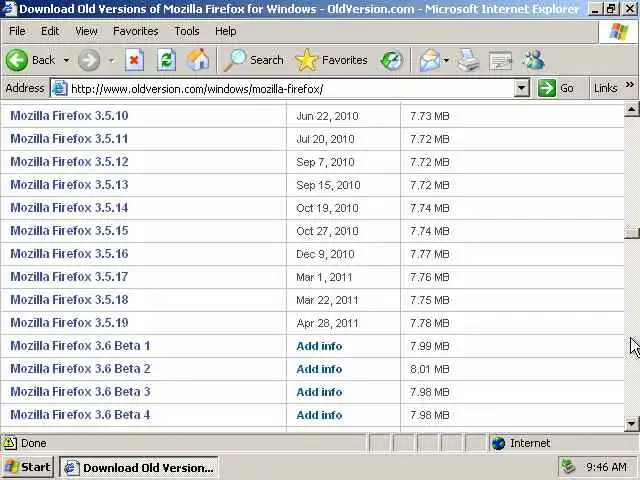The height and width of the screenshot is (480, 640).
Task: Open the Messenger people icon
Action: click(533, 60)
